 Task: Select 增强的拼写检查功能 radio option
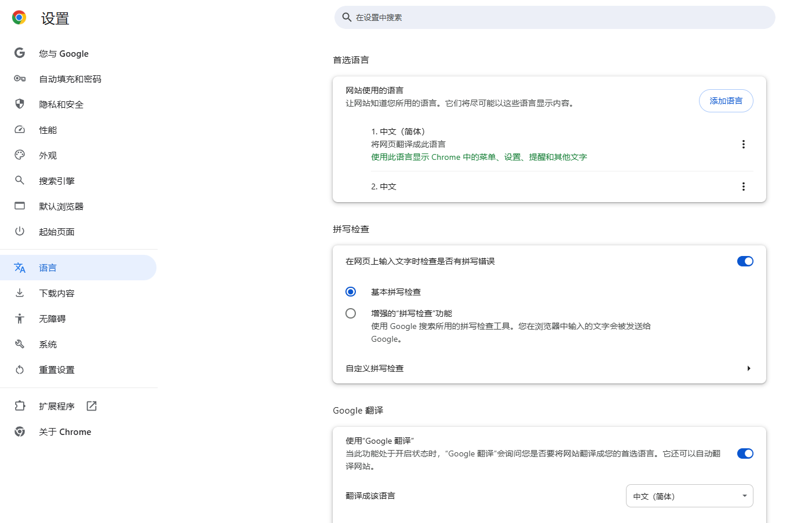point(351,313)
